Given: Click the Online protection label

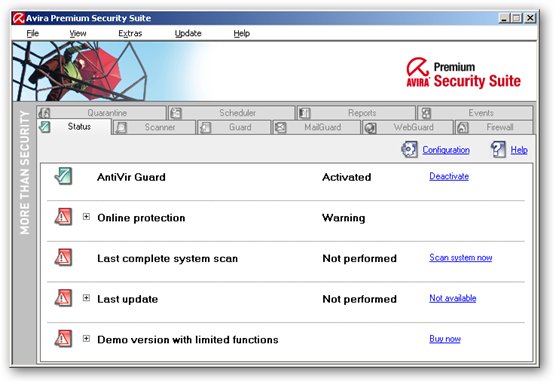Looking at the screenshot, I should tap(141, 218).
